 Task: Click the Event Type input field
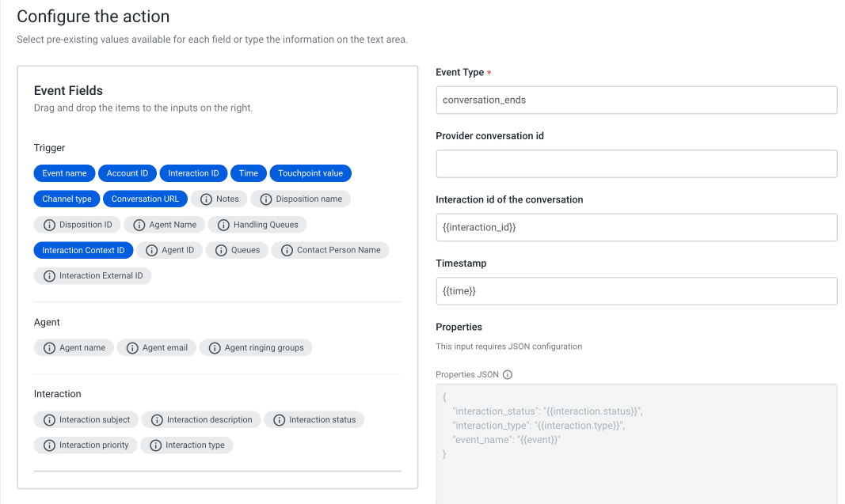tap(636, 100)
